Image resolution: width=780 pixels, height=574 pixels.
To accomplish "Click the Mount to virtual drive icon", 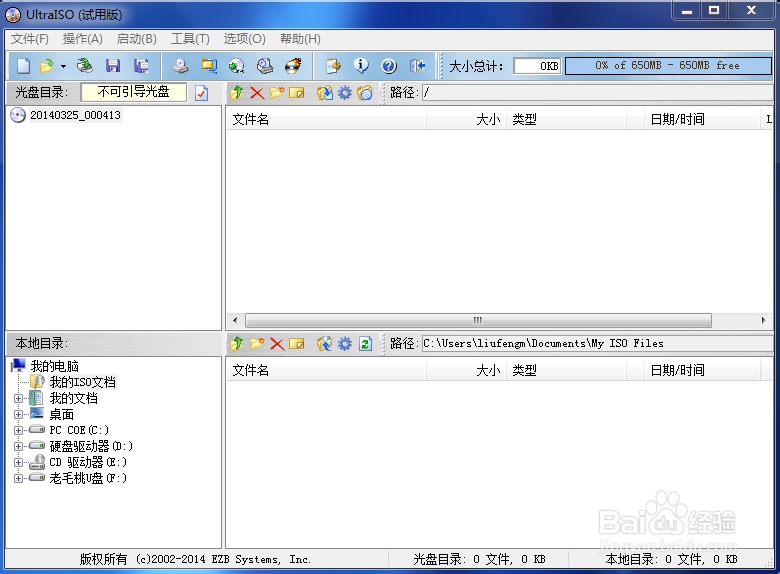I will [x=265, y=66].
